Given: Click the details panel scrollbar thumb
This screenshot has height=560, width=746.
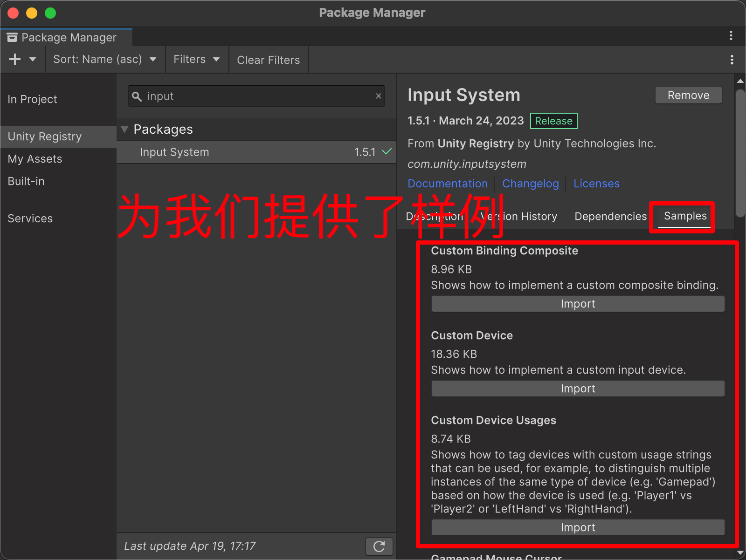Looking at the screenshot, I should [x=740, y=153].
